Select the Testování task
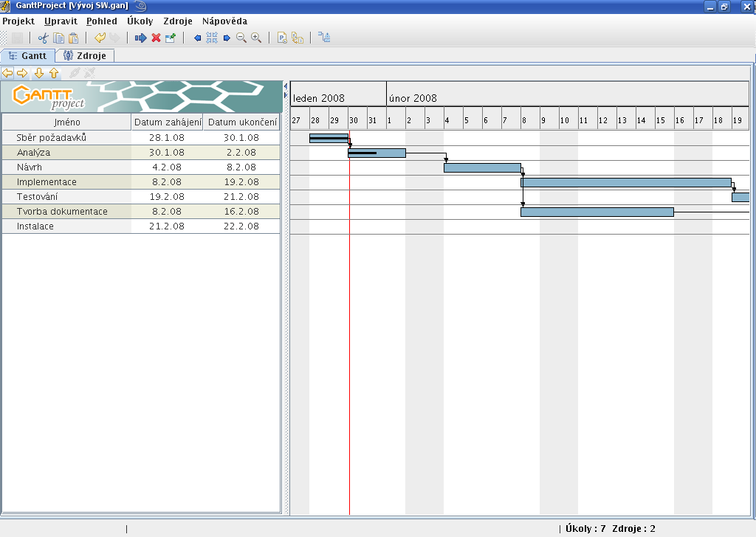 [x=141, y=196]
